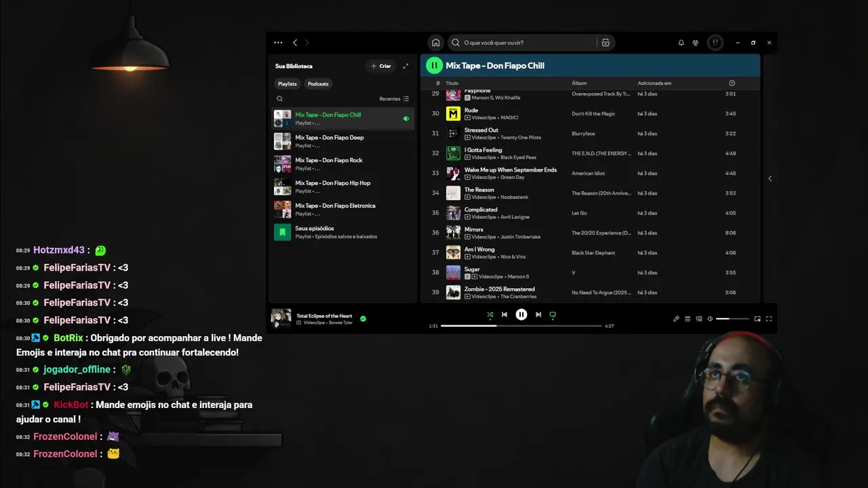Viewport: 868px width, 488px height.
Task: Open the playback queue icon
Action: pyautogui.click(x=688, y=319)
